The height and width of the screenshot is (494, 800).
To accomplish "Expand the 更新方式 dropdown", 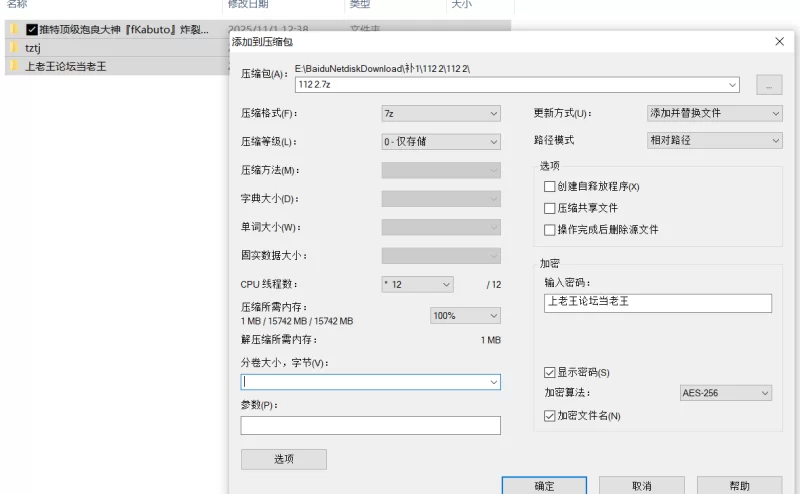I will click(x=714, y=113).
